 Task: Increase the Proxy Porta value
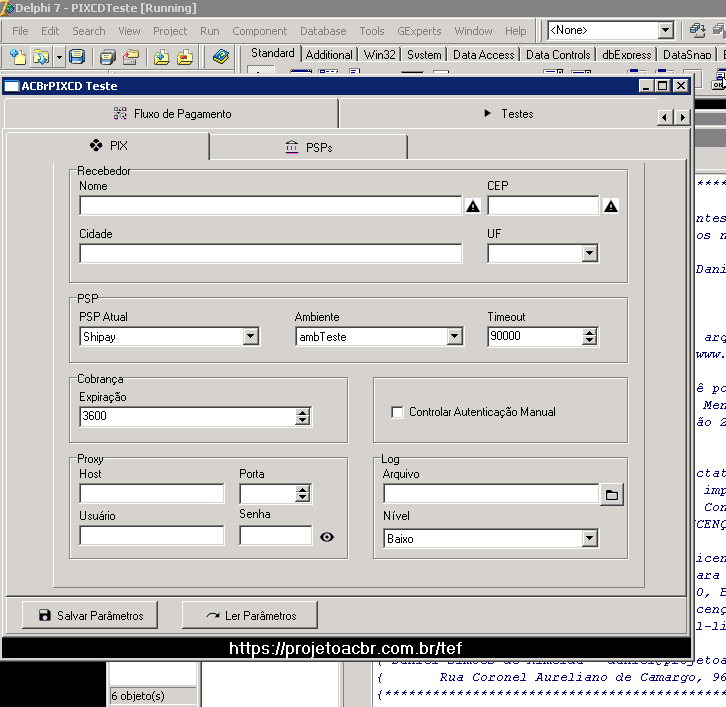pos(302,490)
